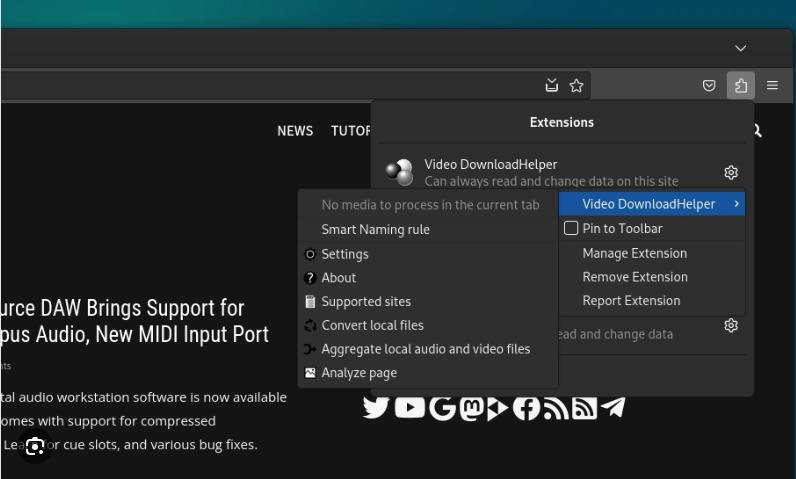
Task: Open the list-all-tabs chevron in tab bar
Action: coord(741,48)
